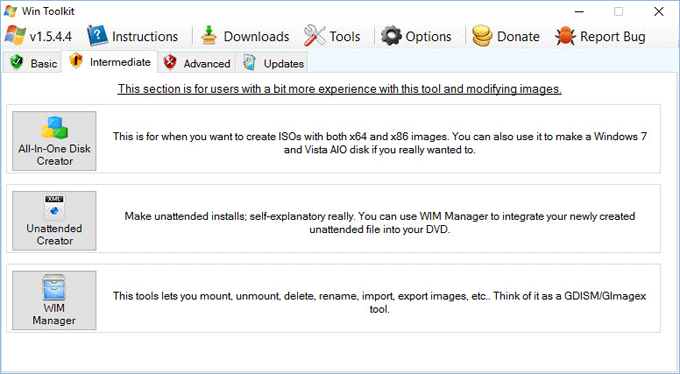The height and width of the screenshot is (374, 680).
Task: Select the Intermediate tab
Action: pyautogui.click(x=110, y=62)
